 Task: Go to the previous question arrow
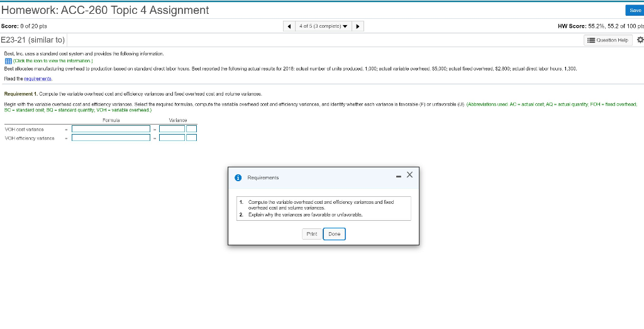(289, 26)
